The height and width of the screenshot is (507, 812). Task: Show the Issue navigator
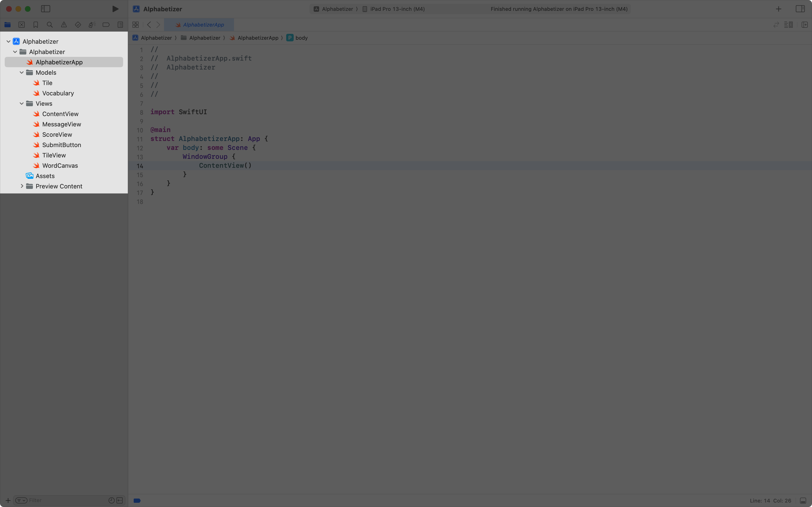[64, 24]
